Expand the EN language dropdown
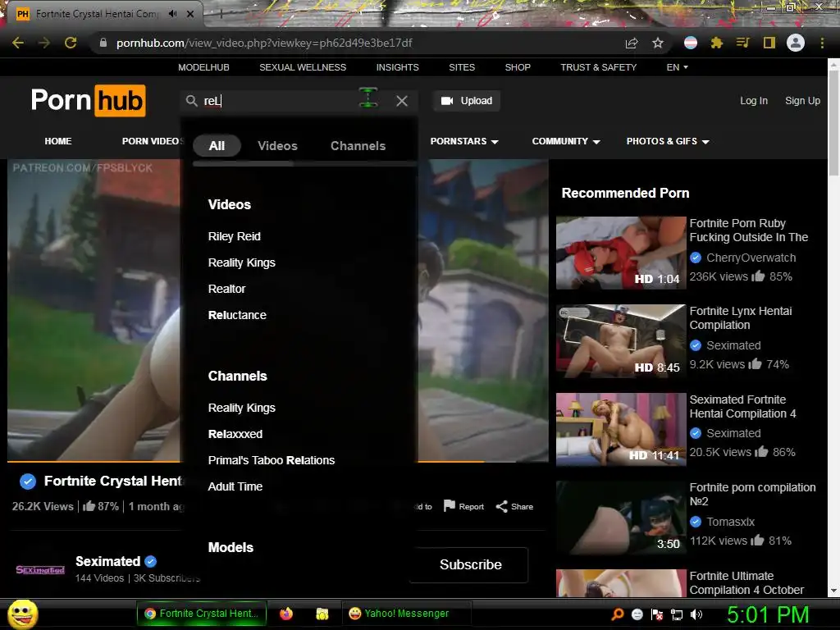Image resolution: width=840 pixels, height=630 pixels. (677, 67)
